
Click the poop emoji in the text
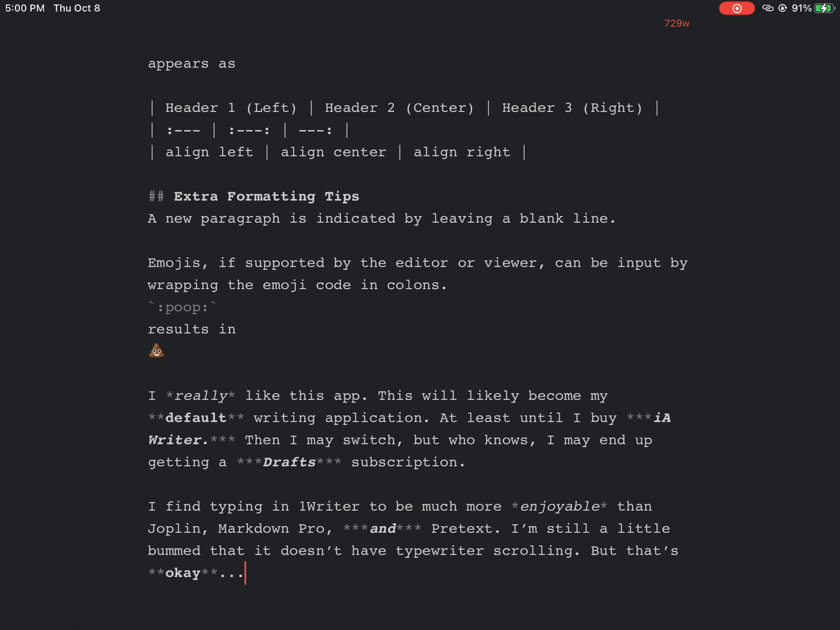tap(156, 351)
